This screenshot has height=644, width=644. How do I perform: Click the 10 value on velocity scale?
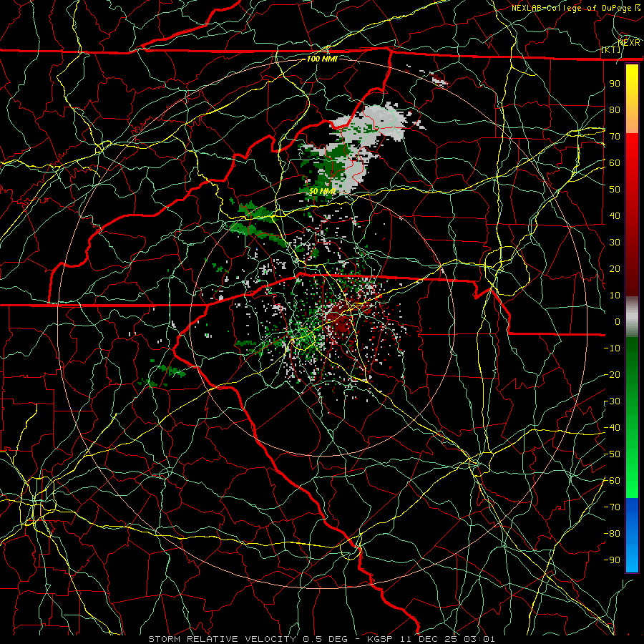point(615,296)
